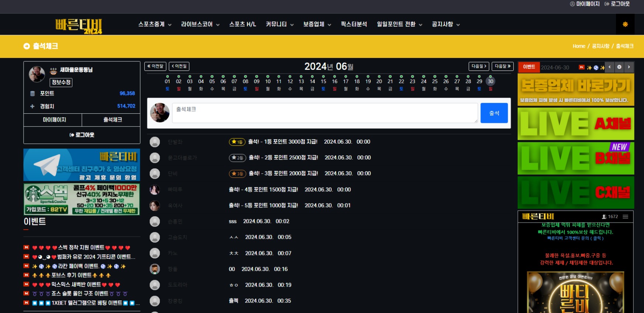Click the 출석체크 message input field
Viewport: 644px width, 313px height.
325,113
